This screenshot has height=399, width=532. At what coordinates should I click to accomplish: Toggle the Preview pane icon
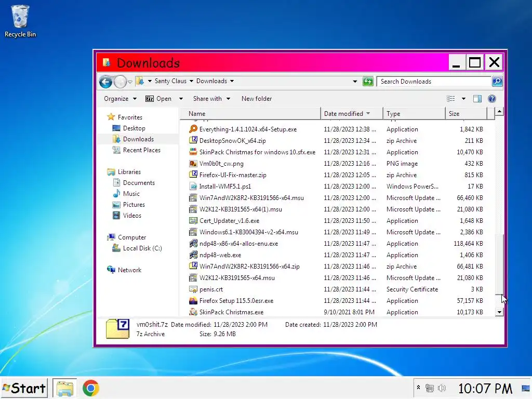pyautogui.click(x=477, y=99)
